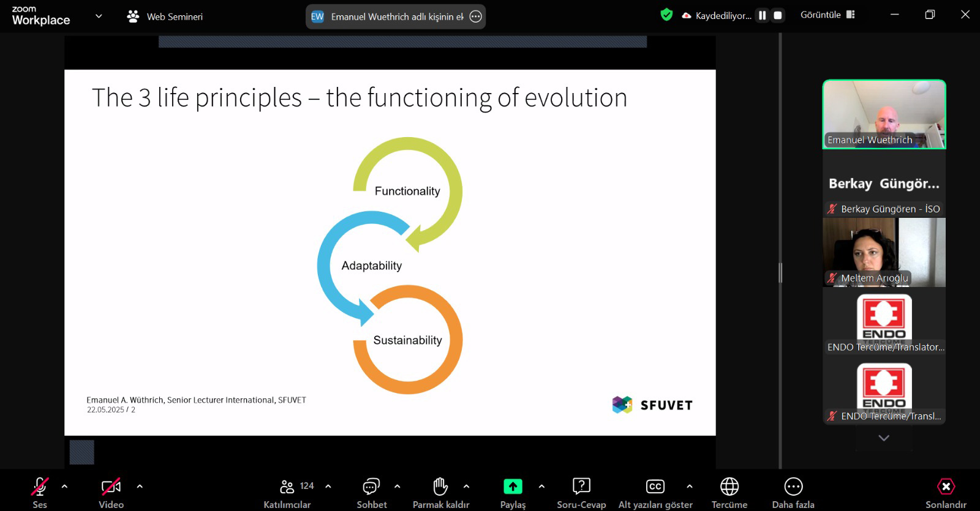Stop the recording
Image resolution: width=980 pixels, height=511 pixels.
(x=778, y=15)
